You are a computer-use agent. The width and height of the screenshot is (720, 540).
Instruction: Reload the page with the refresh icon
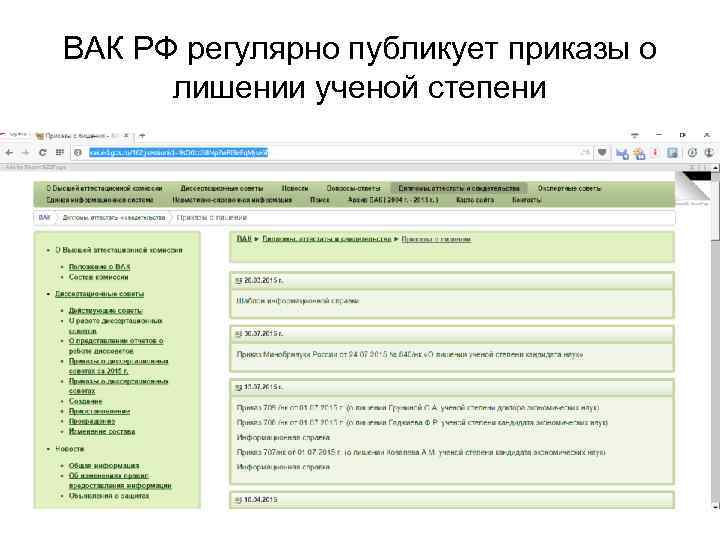point(42,152)
